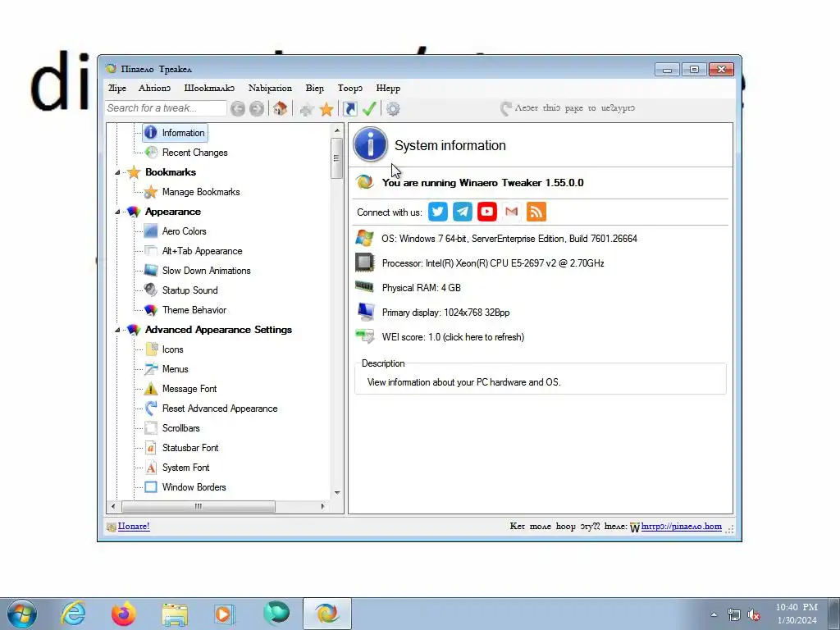Image resolution: width=840 pixels, height=630 pixels.
Task: Click the Donate link in status bar
Action: pos(134,526)
